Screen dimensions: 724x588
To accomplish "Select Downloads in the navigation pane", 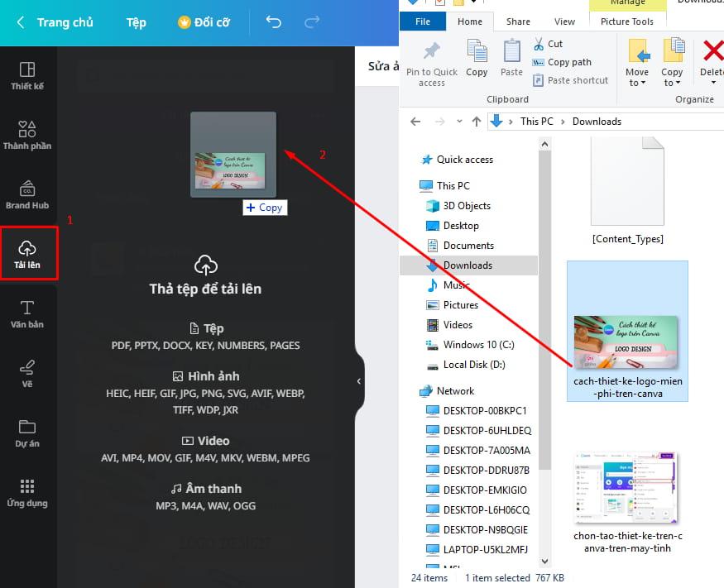I will pos(468,265).
